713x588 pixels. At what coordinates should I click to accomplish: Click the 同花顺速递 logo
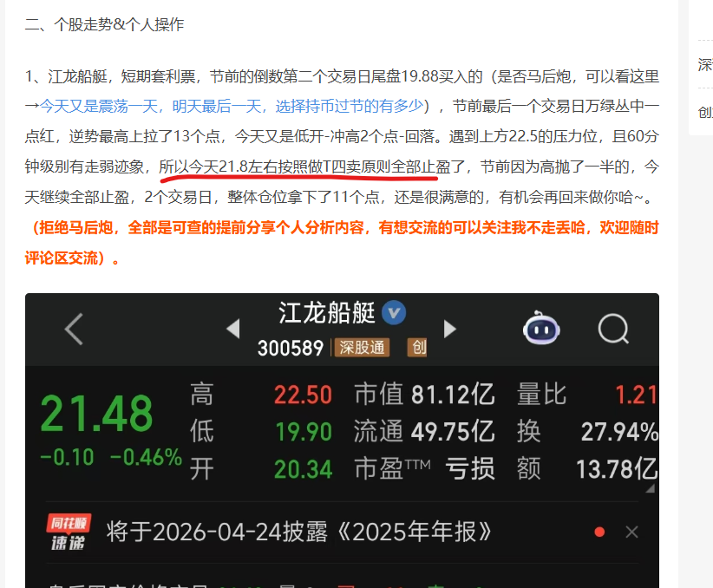(69, 532)
